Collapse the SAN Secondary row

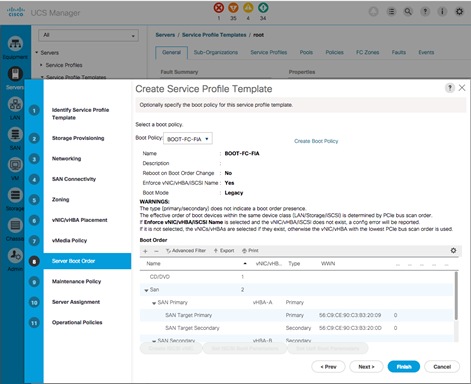click(x=154, y=341)
